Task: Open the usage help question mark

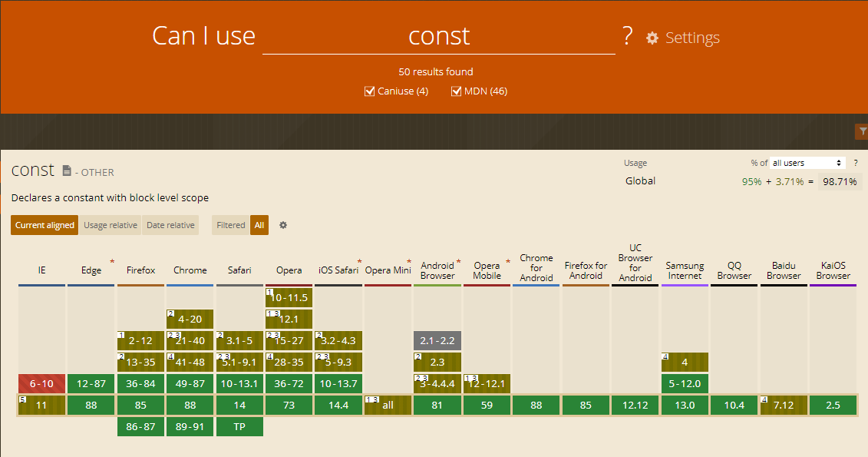Action: tap(855, 163)
